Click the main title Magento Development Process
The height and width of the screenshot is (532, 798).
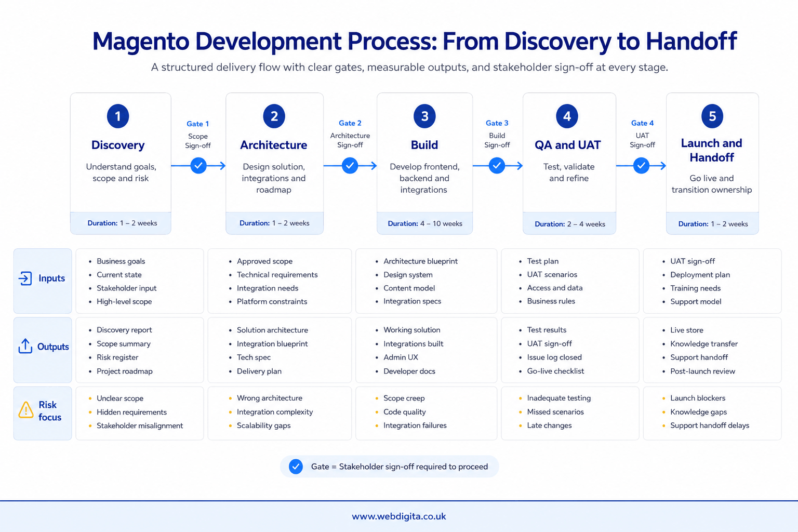click(415, 42)
